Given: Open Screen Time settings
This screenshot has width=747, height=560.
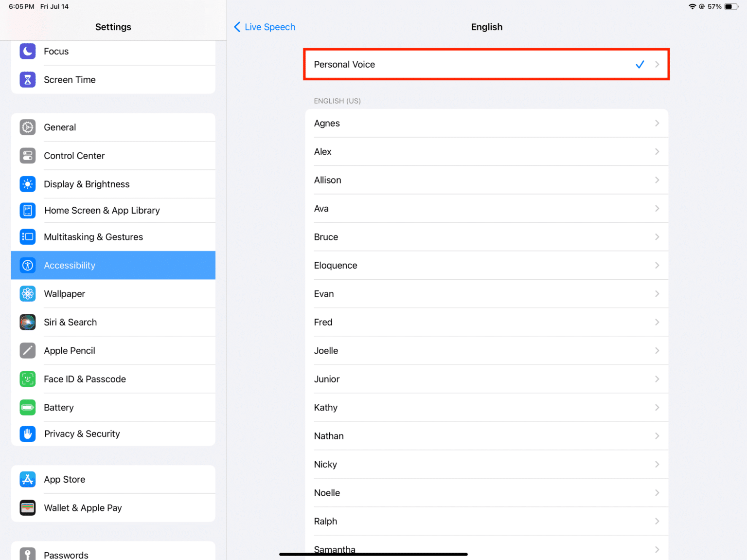Looking at the screenshot, I should click(113, 79).
